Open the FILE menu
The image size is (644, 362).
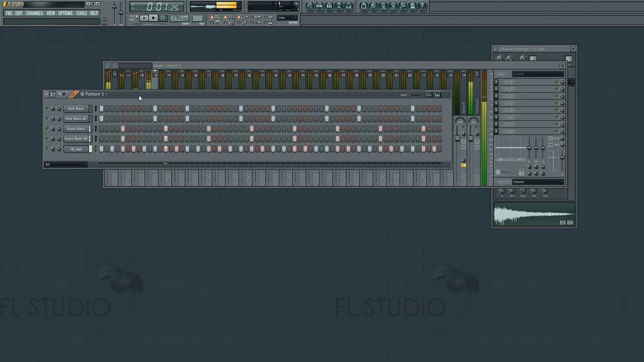[9, 13]
